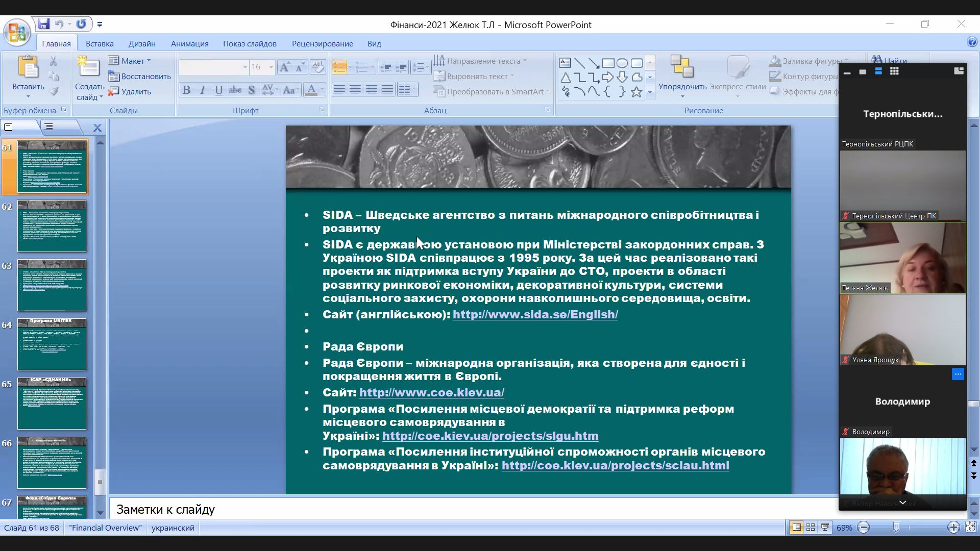Toggle italic formatting
This screenshot has height=551, width=980.
point(203,90)
